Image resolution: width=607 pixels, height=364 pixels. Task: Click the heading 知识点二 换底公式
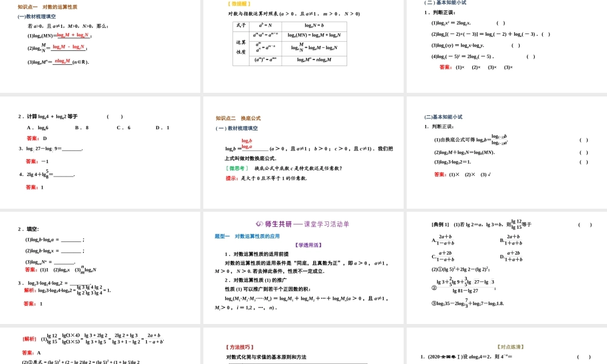click(x=238, y=118)
